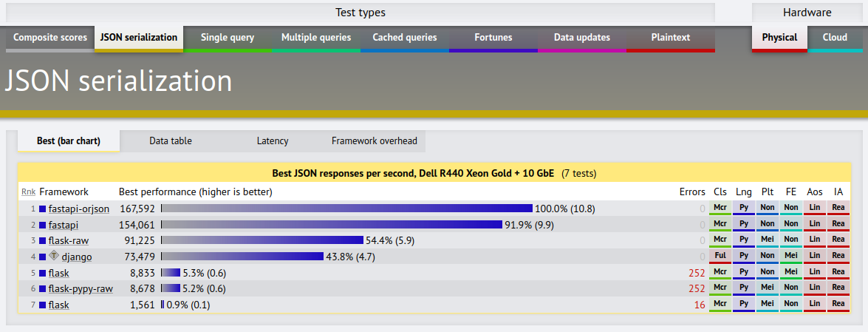Click the 154,061 performance value
Image resolution: width=868 pixels, height=332 pixels.
pyautogui.click(x=137, y=225)
